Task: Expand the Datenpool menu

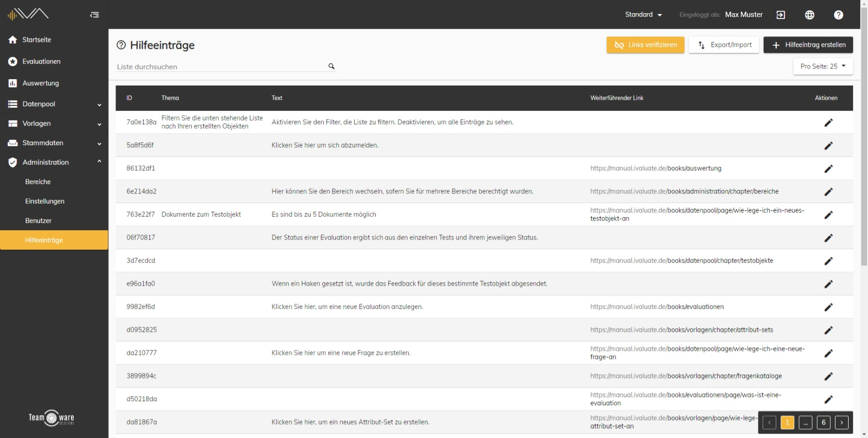Action: click(x=54, y=104)
